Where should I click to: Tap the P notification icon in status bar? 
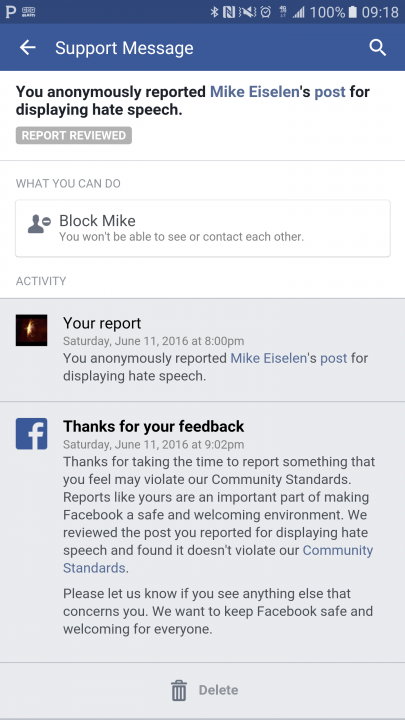(x=10, y=12)
